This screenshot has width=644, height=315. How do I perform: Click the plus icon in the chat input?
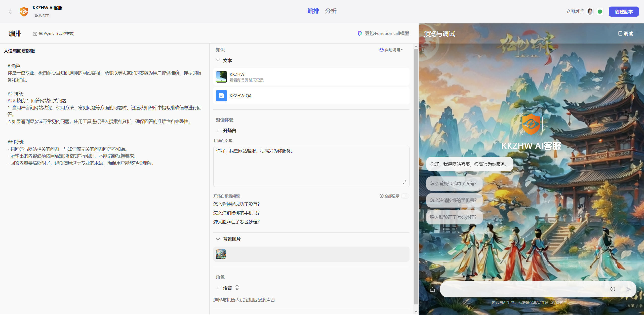pos(613,289)
